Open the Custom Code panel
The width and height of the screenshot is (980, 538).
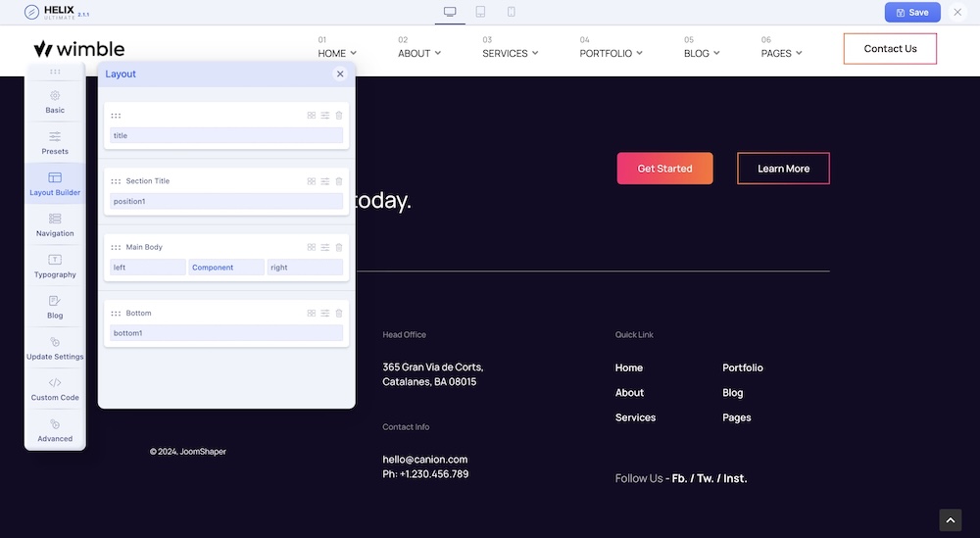pos(55,389)
